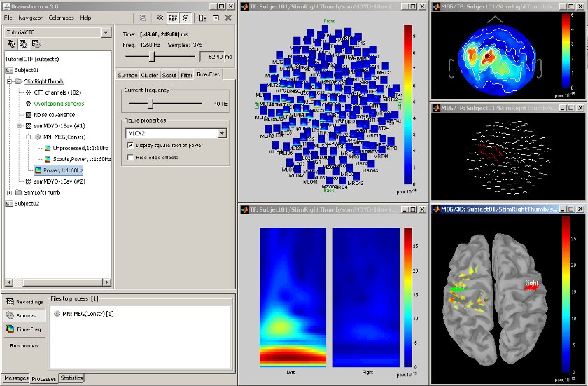The height and width of the screenshot is (386, 588).
Task: Select the first database view icon
Action: [11, 43]
